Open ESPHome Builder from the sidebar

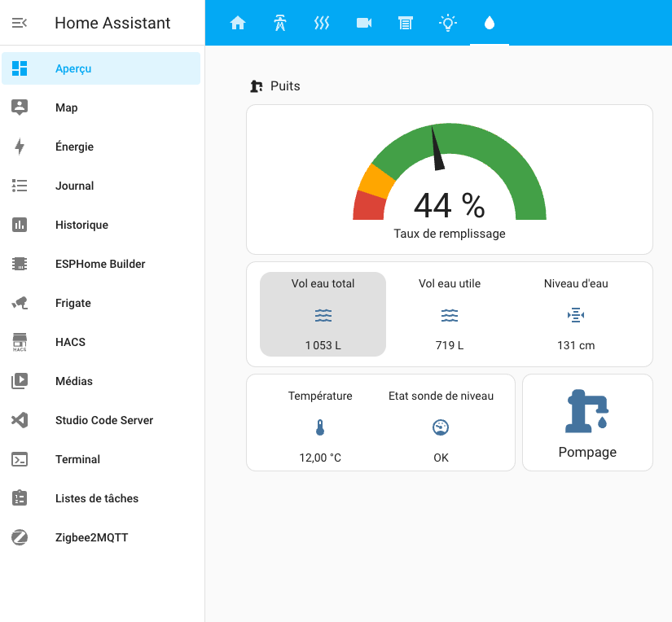click(101, 264)
